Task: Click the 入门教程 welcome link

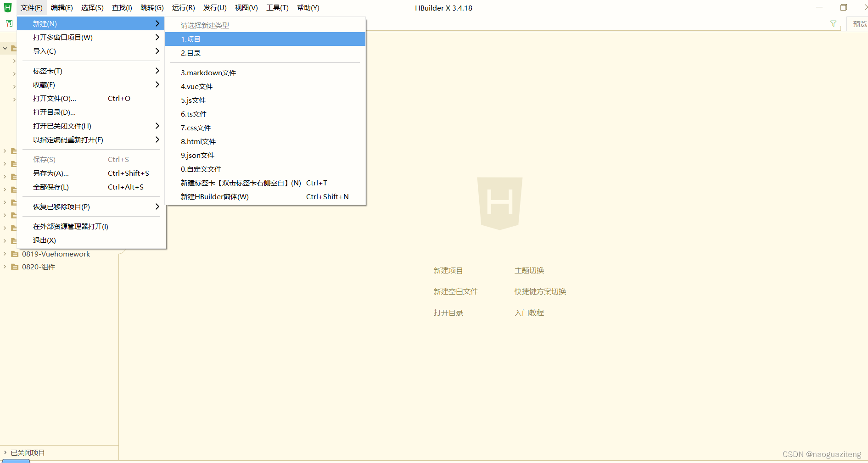Action: point(529,312)
